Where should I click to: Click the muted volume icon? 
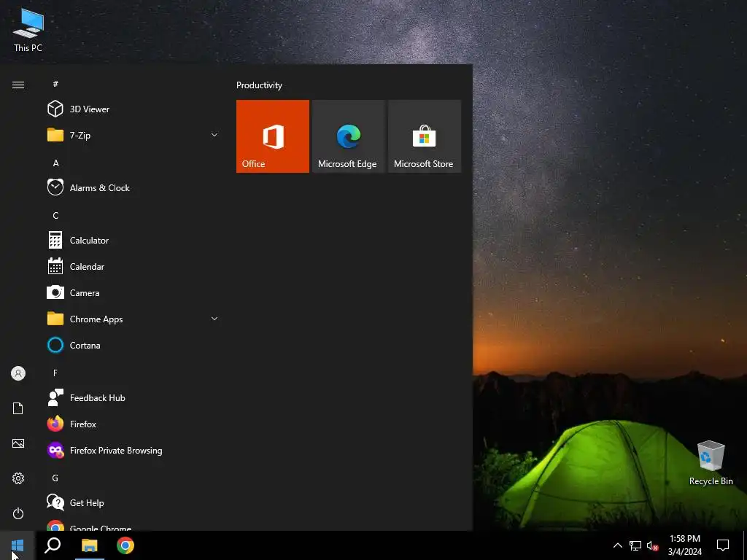[652, 545]
